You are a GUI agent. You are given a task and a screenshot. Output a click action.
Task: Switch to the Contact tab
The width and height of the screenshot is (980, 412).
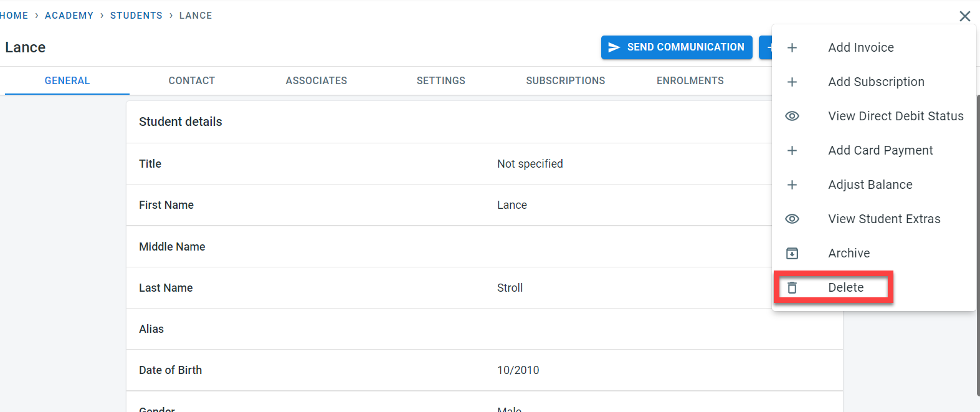click(191, 81)
